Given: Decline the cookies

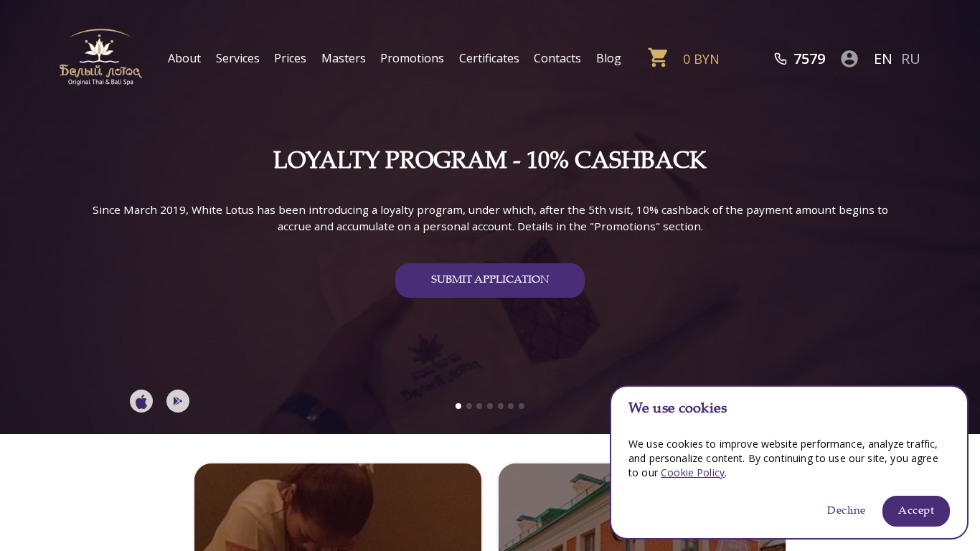Looking at the screenshot, I should [x=846, y=511].
